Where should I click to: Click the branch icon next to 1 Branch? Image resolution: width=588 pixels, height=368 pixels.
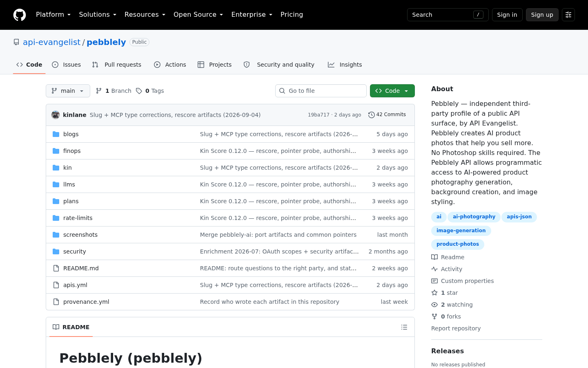pyautogui.click(x=99, y=91)
